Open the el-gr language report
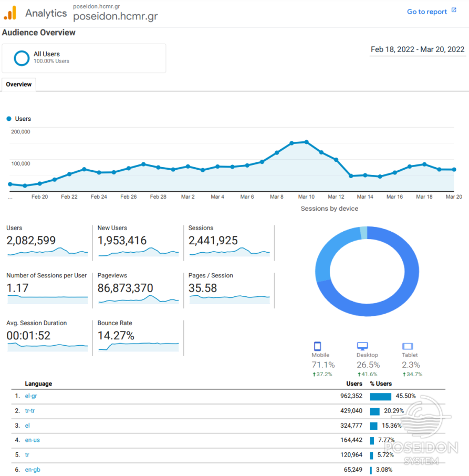The height and width of the screenshot is (476, 469). click(31, 396)
